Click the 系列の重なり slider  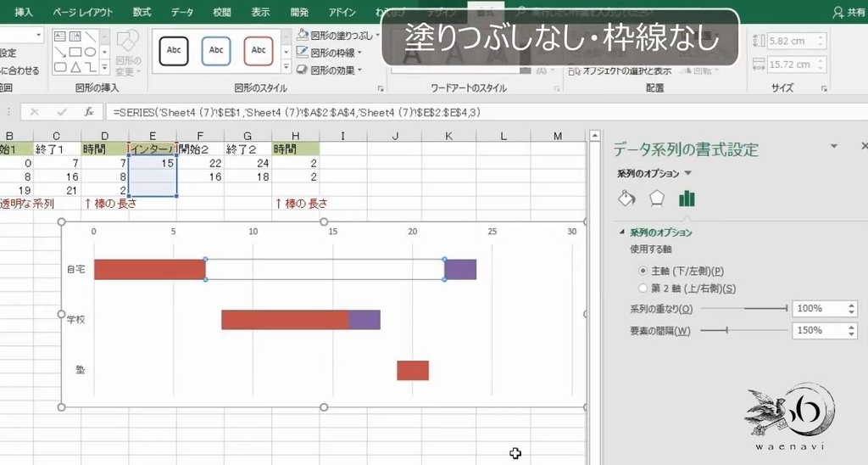[743, 309]
